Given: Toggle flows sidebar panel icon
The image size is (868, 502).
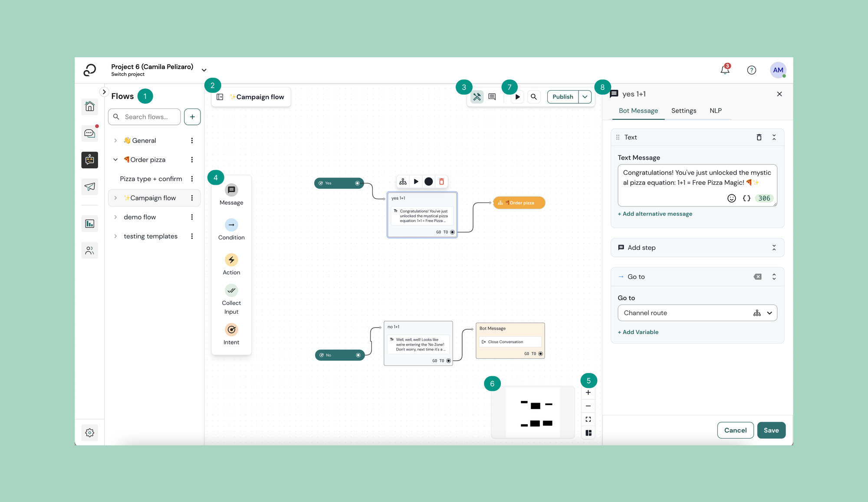Looking at the screenshot, I should pyautogui.click(x=220, y=97).
